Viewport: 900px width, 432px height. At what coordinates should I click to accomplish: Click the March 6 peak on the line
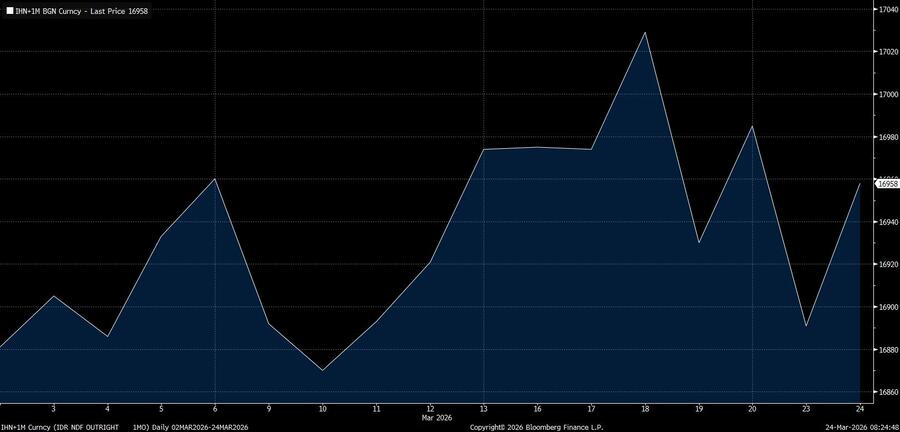coord(215,179)
